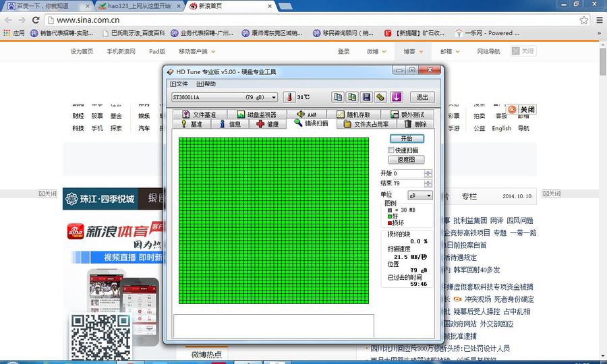Open the 文件夹占用率 tab

(x=367, y=124)
